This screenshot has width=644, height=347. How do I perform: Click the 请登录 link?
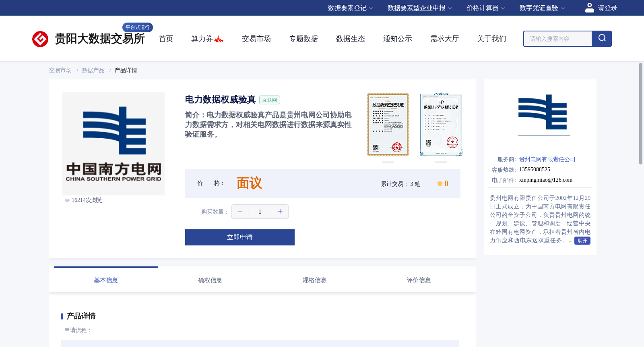tap(607, 8)
